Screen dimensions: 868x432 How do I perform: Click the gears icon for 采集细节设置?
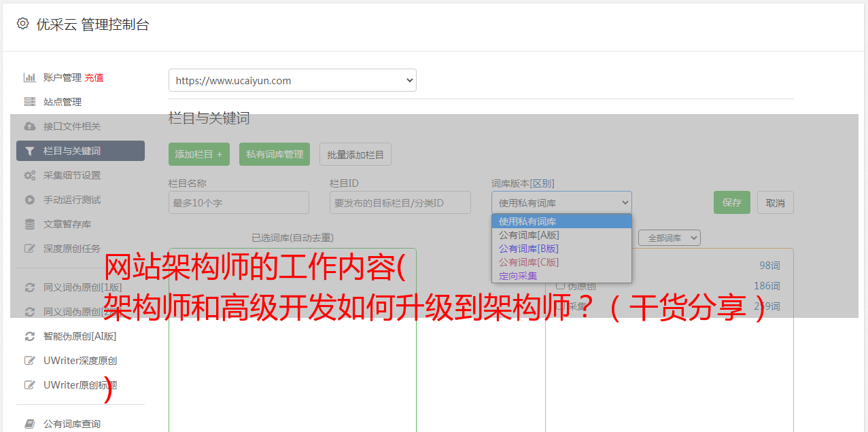coord(29,175)
